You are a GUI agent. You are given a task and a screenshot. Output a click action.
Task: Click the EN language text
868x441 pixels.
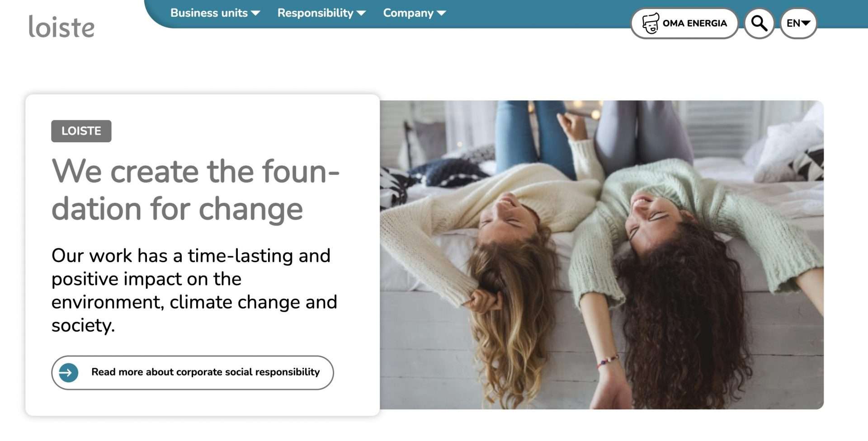pos(793,23)
